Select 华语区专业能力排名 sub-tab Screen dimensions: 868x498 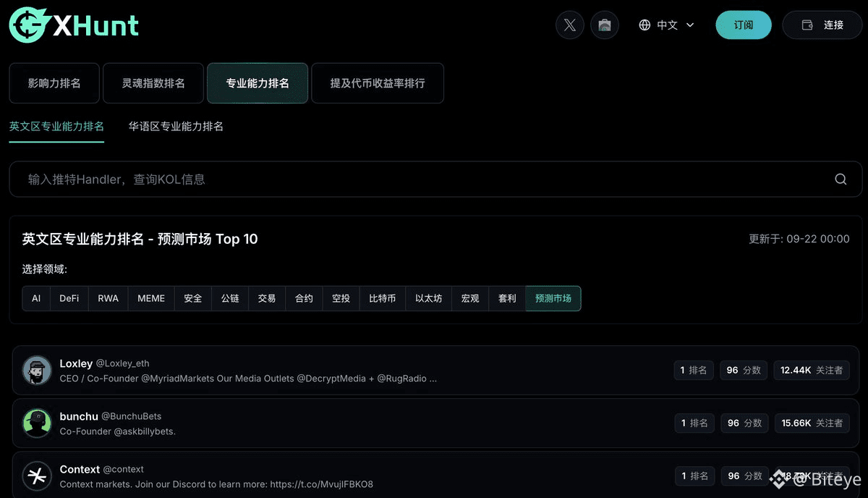coord(176,126)
